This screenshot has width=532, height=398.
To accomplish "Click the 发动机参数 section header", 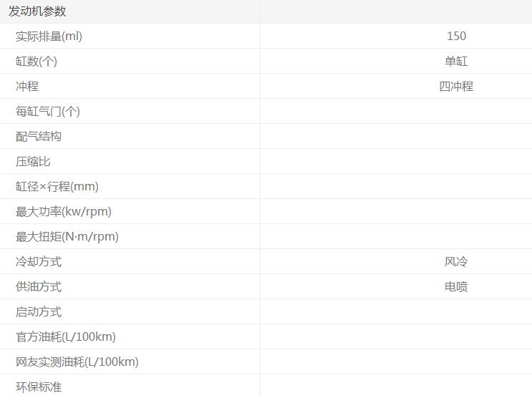I will [x=37, y=11].
